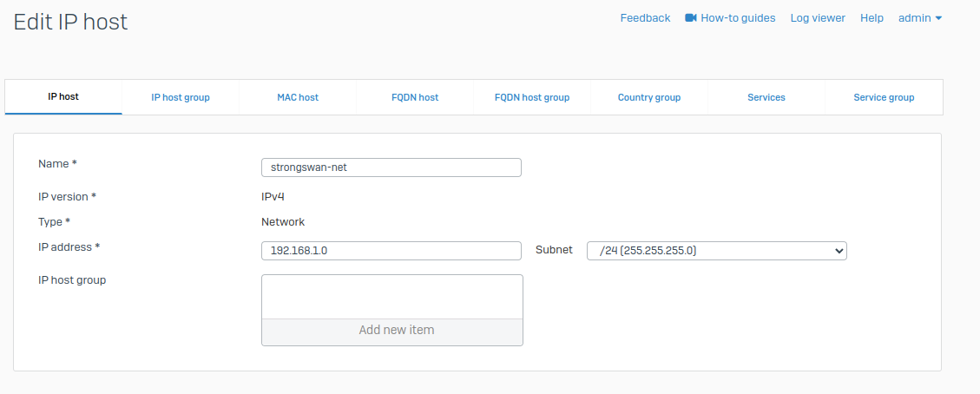The image size is (980, 394).
Task: Open the Log viewer
Action: 818,18
